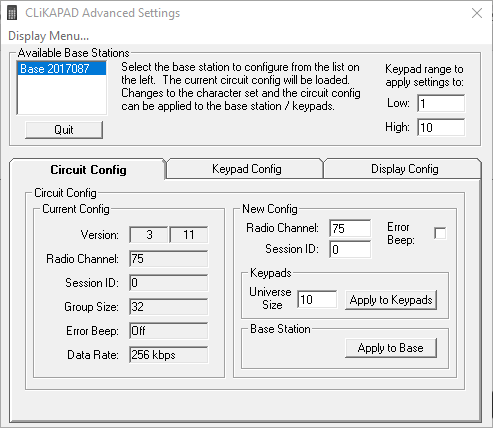Screen dimensions: 493x428
Task: Click the Data Rate value 256 kbps
Action: pyautogui.click(x=168, y=355)
